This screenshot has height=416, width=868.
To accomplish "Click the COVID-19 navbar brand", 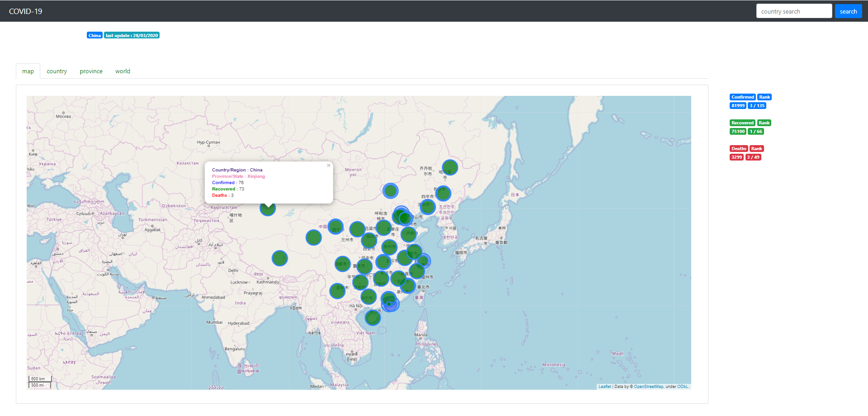I will pyautogui.click(x=26, y=11).
